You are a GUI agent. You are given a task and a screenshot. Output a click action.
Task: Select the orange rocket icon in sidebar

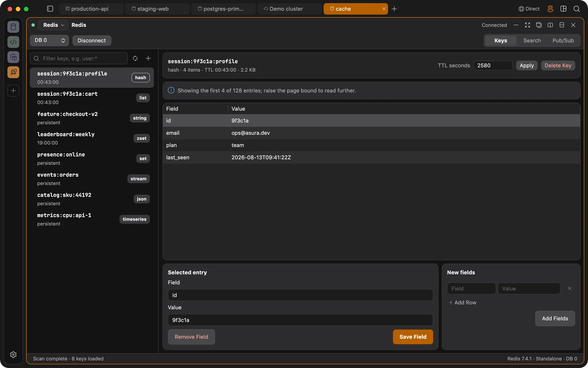click(x=13, y=72)
